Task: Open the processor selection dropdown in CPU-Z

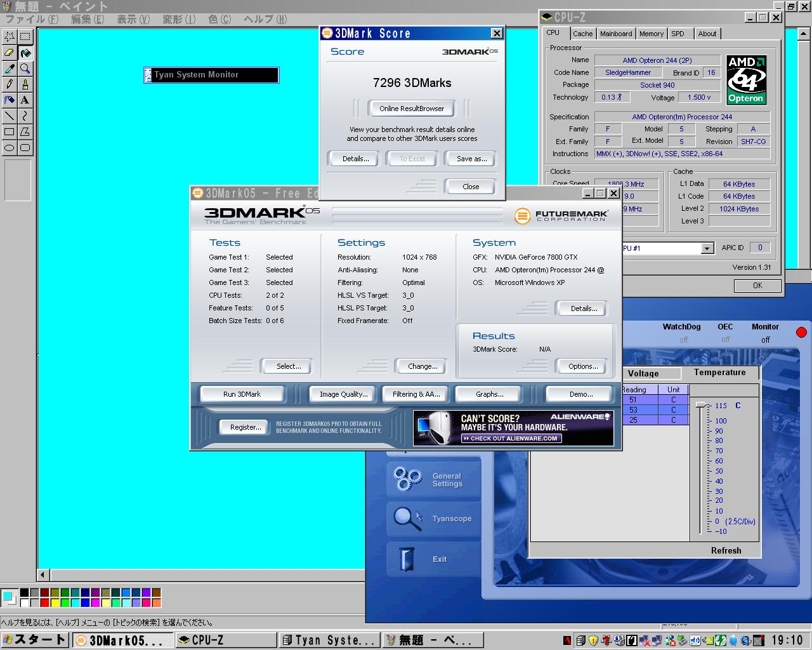Action: click(707, 248)
